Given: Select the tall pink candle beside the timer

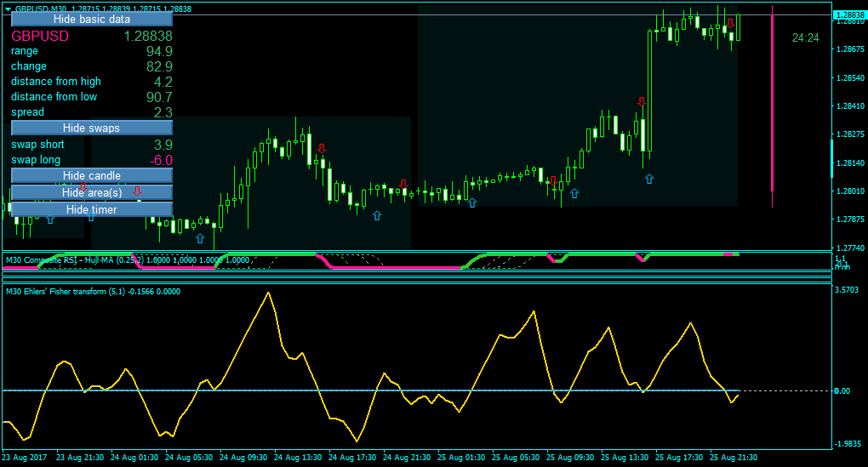Looking at the screenshot, I should 772,105.
